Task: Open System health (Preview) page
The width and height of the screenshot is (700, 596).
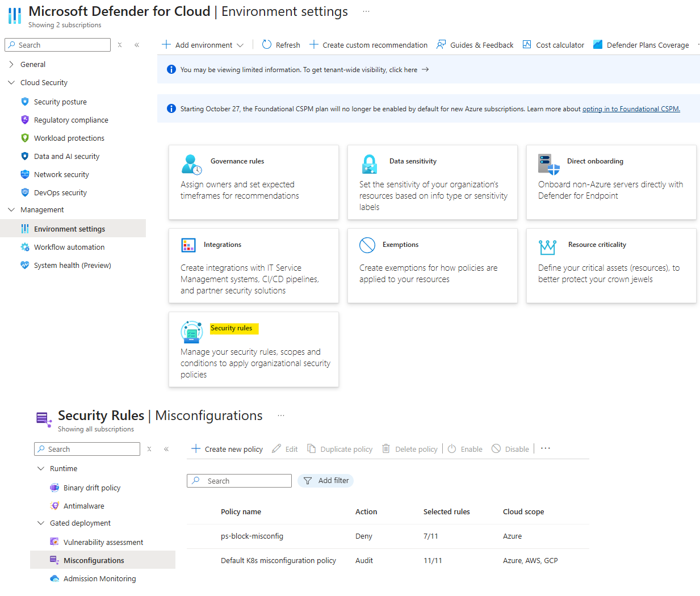Action: 72,265
